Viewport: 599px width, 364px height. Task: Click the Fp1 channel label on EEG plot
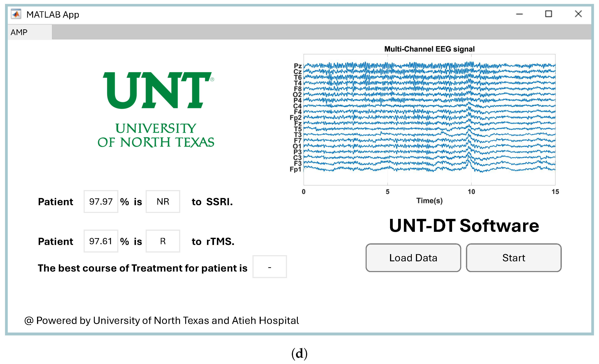tap(296, 169)
